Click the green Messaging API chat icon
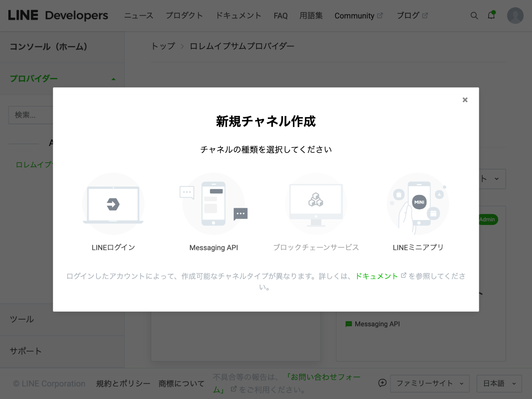This screenshot has height=399, width=532. [348, 324]
